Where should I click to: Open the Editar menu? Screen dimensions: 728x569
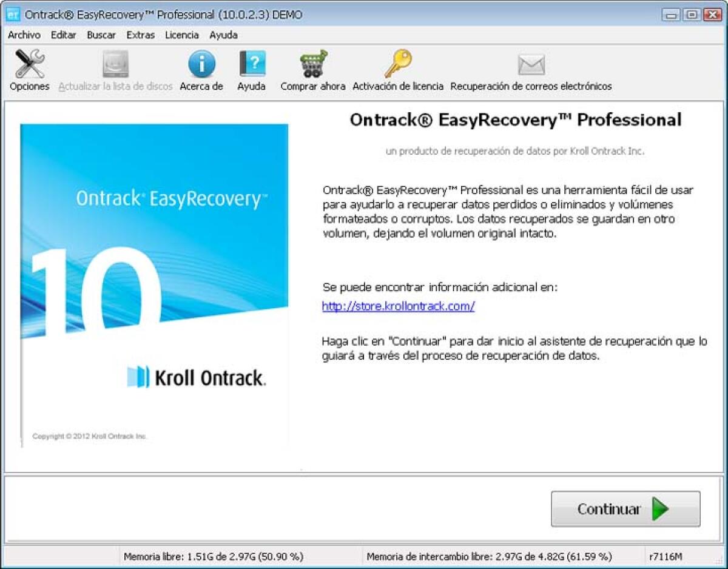click(x=62, y=35)
